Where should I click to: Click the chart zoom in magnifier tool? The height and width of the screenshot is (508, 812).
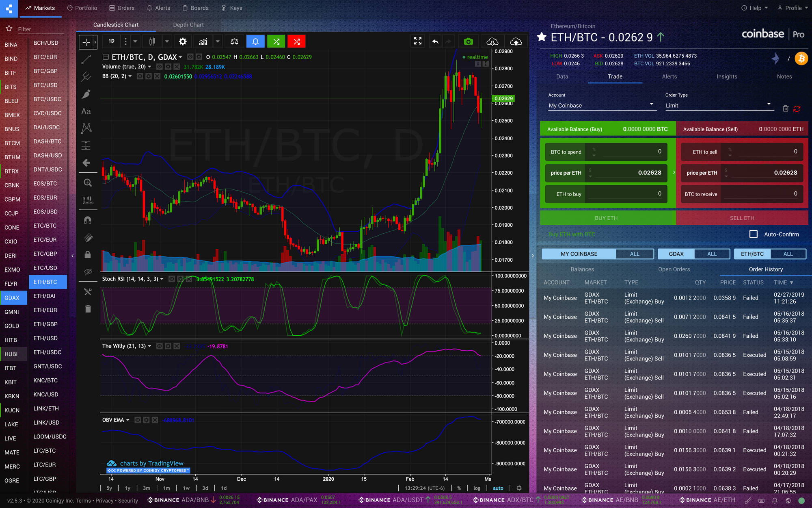[87, 183]
